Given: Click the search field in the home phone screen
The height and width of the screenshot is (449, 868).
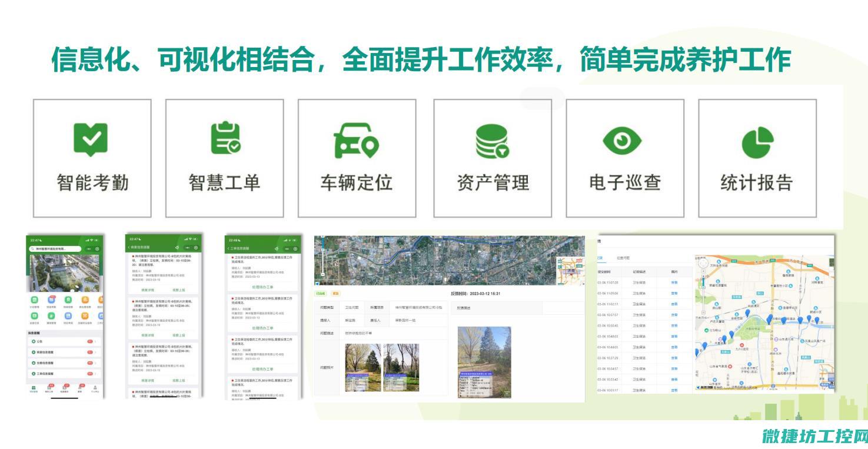Looking at the screenshot, I should [x=55, y=249].
